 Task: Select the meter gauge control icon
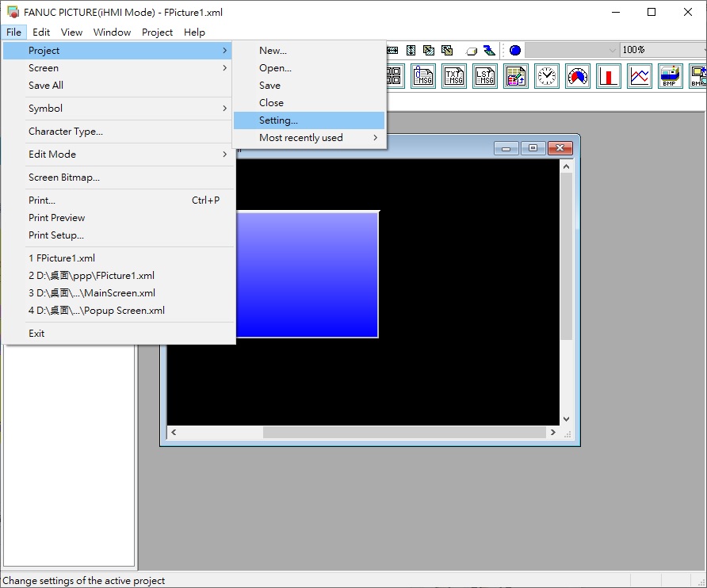(579, 76)
